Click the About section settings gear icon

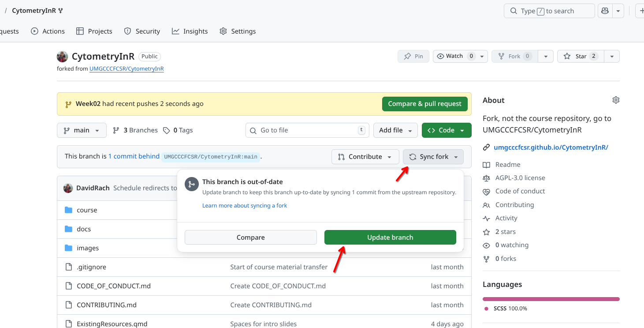click(616, 100)
